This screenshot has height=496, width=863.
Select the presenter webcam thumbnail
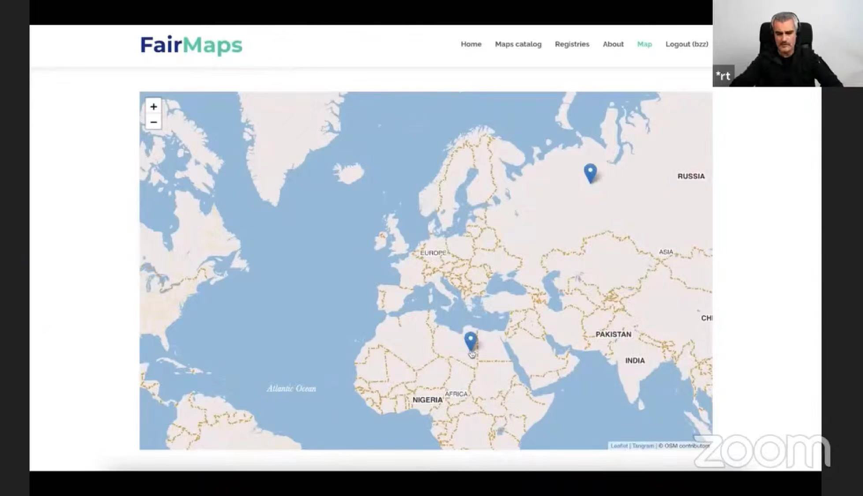point(787,43)
